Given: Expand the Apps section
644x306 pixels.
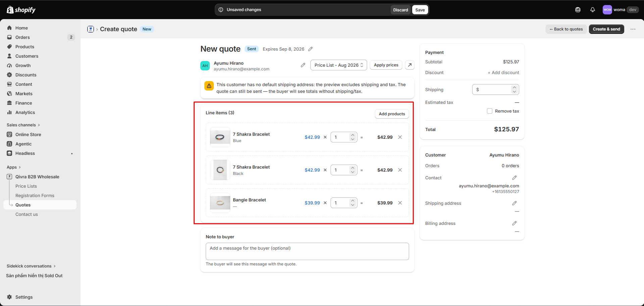Looking at the screenshot, I should click(14, 167).
